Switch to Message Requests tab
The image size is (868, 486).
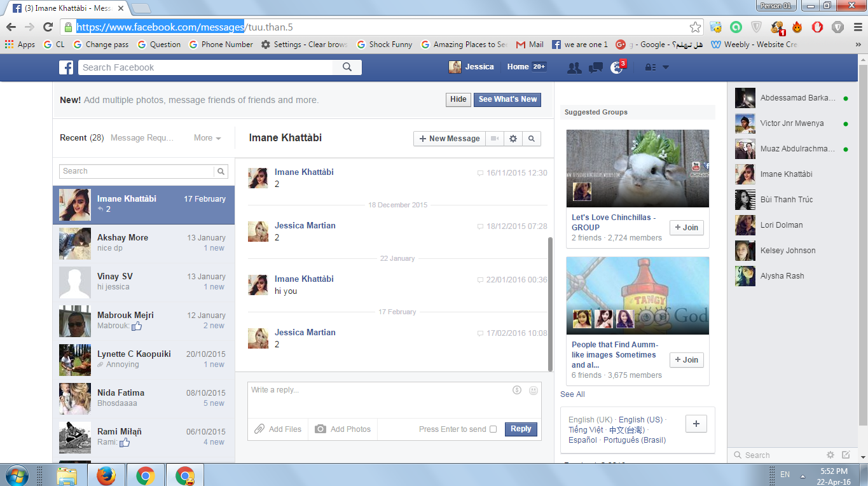coord(142,138)
